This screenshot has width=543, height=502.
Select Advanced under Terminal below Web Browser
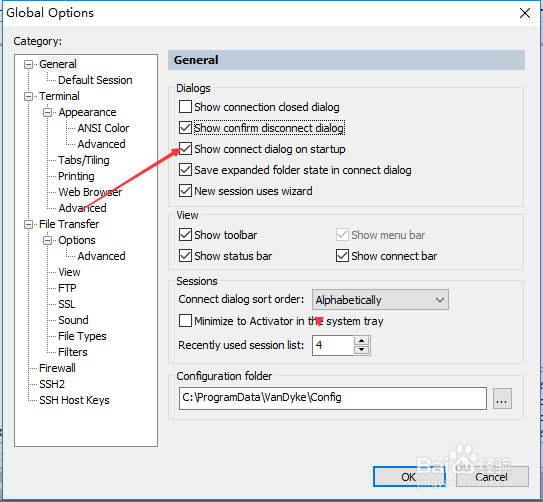[x=82, y=208]
